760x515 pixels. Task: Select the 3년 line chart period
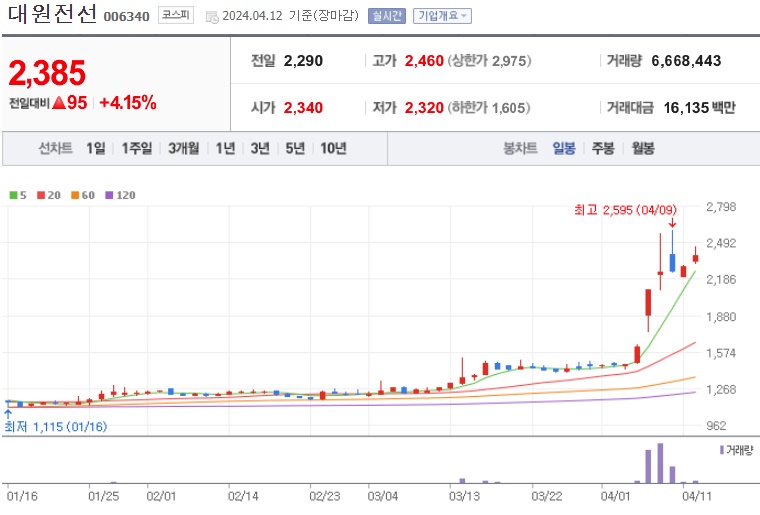pyautogui.click(x=260, y=148)
